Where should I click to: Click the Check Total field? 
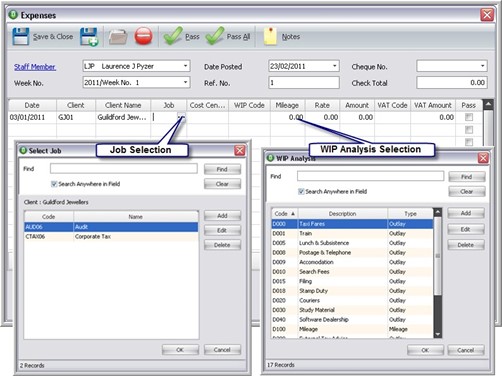(x=452, y=82)
